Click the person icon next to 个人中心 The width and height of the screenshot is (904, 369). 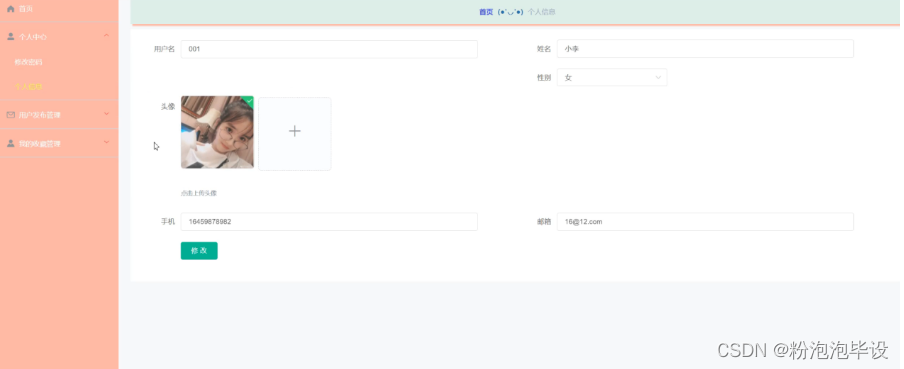coord(10,36)
